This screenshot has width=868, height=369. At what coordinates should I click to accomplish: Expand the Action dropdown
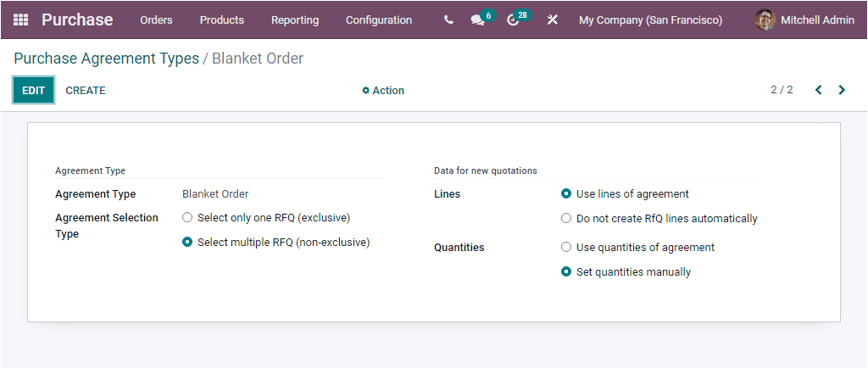(383, 91)
